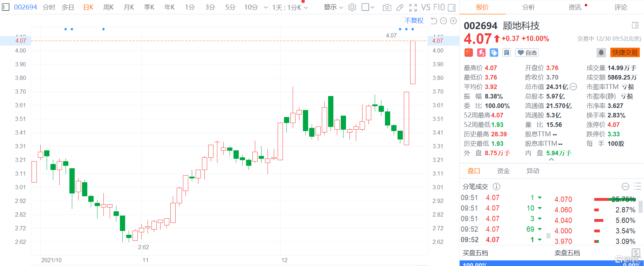This screenshot has width=644, height=266.
Task: Switch to 分时 intraday chart
Action: 49,7
